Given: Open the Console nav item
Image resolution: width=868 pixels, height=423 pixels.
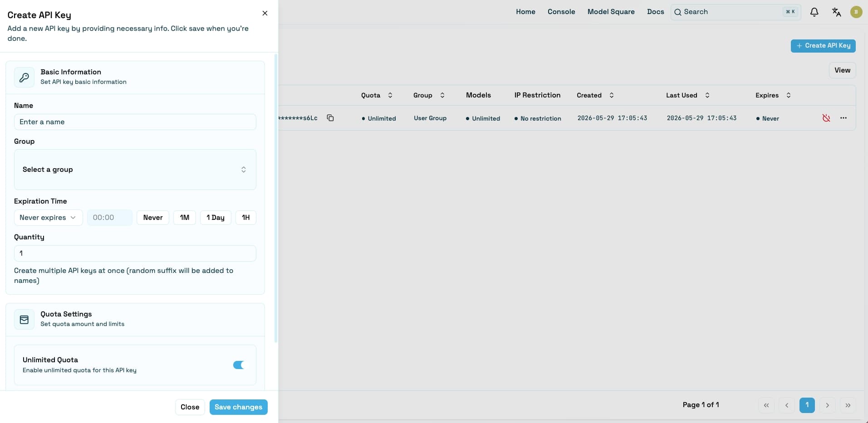Looking at the screenshot, I should coord(561,12).
